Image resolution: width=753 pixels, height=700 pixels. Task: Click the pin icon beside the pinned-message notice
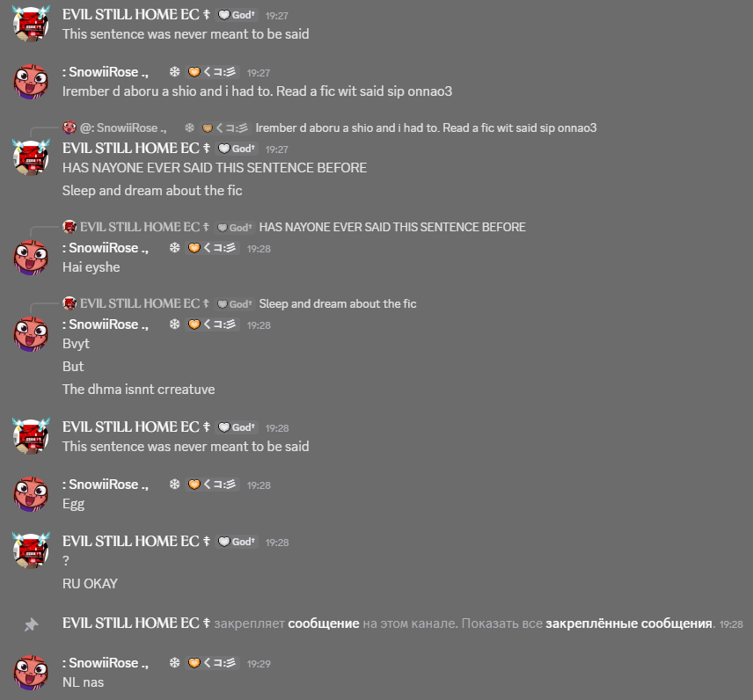(31, 624)
